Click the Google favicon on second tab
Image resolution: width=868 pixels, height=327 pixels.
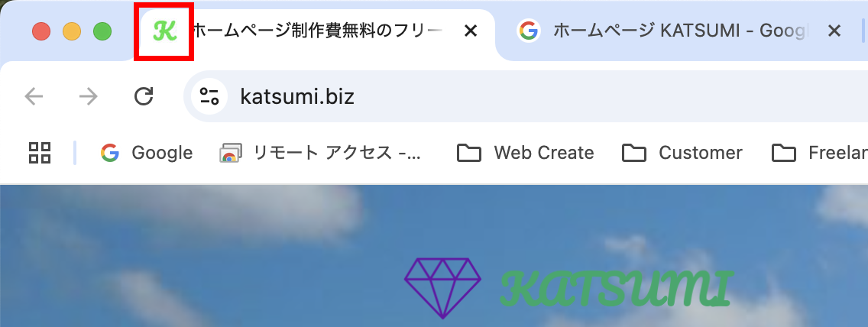(x=529, y=31)
